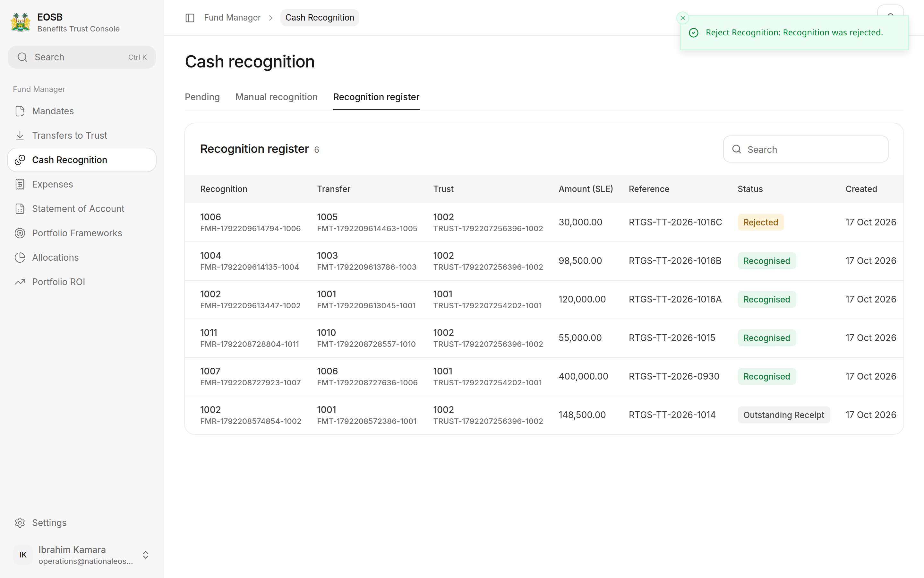Click reference RTGS-TT-2026-1014

(x=672, y=415)
